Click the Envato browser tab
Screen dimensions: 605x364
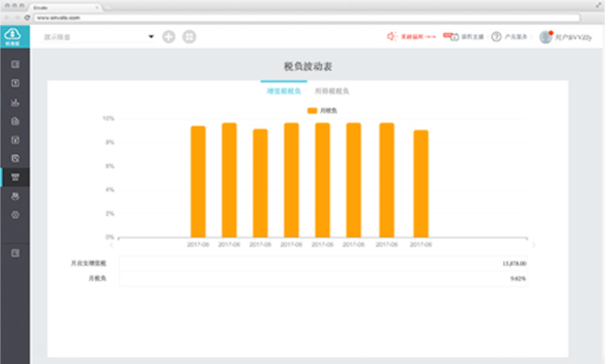click(x=64, y=7)
